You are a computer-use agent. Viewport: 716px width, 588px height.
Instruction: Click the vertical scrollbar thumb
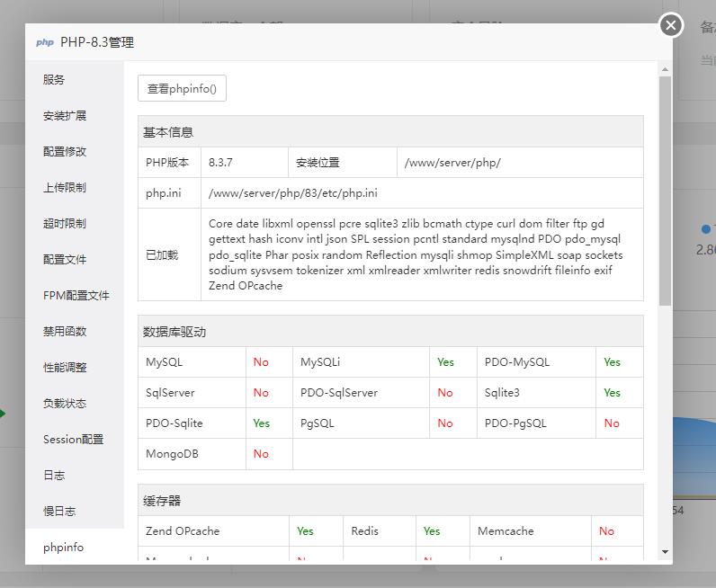point(665,191)
